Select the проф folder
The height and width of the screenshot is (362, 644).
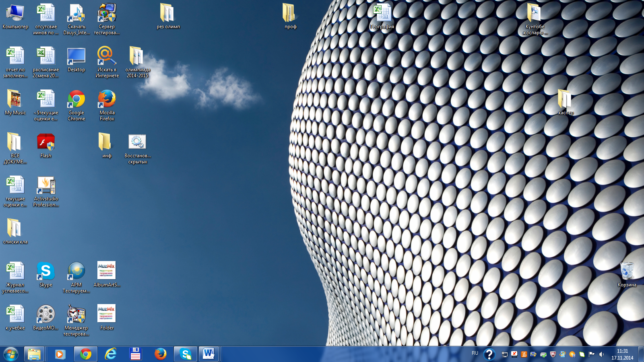pos(290,17)
